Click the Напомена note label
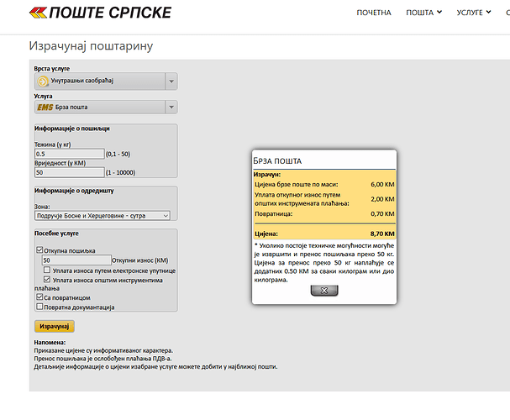This screenshot has width=510, height=420. 50,343
